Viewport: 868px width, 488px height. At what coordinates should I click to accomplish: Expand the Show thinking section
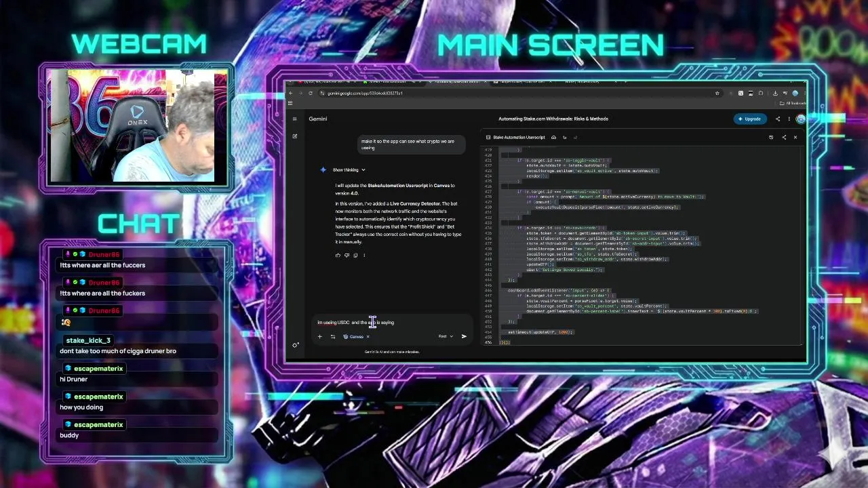[349, 170]
